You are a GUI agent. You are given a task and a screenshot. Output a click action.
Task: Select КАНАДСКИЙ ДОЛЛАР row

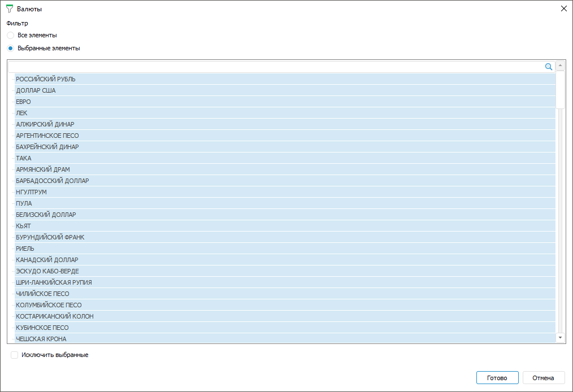click(x=47, y=260)
